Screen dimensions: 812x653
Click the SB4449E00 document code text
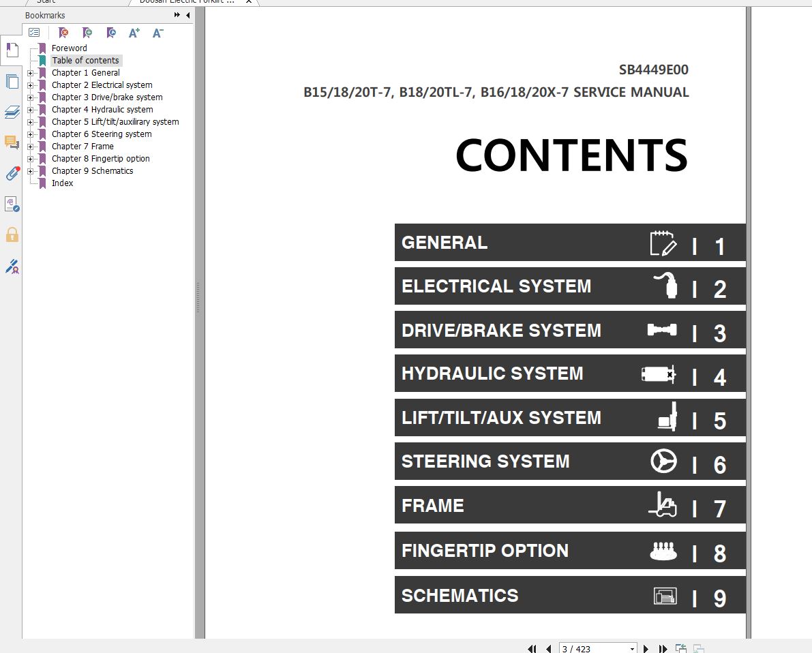(x=654, y=70)
